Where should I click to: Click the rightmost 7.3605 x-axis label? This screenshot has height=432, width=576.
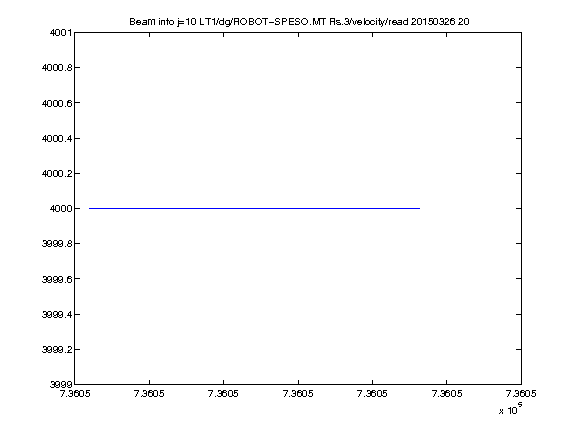[x=521, y=394]
